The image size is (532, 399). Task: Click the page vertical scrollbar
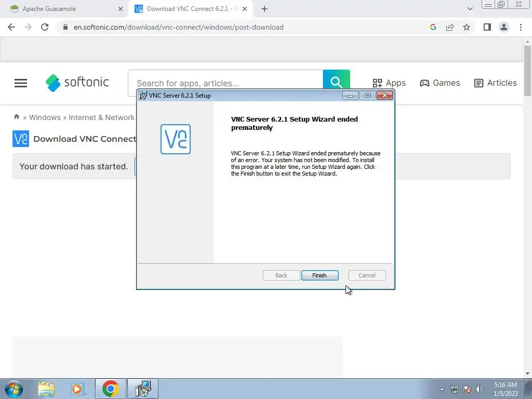(527, 71)
